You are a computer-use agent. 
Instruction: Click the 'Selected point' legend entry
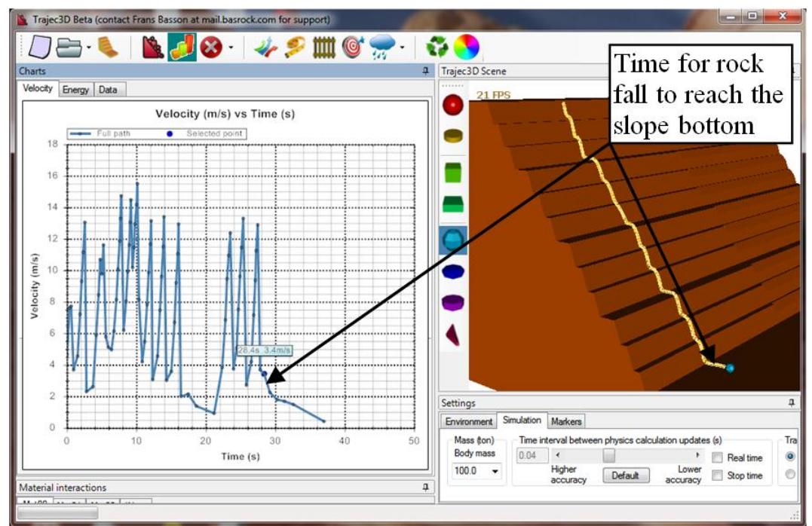coord(205,133)
